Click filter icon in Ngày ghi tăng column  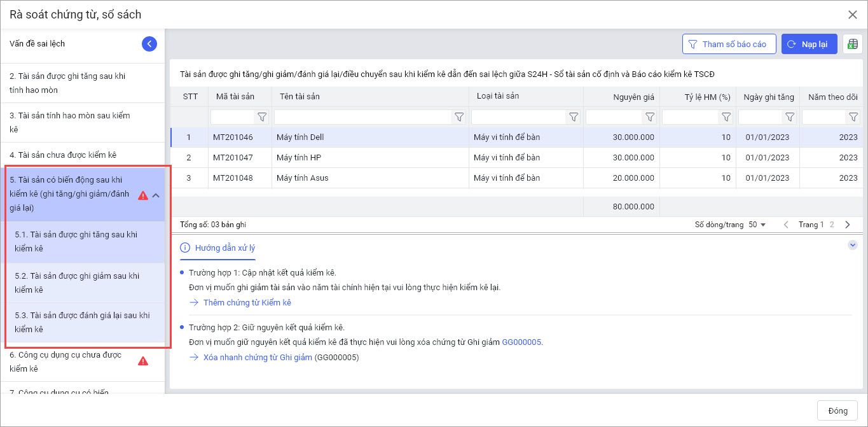tap(790, 117)
